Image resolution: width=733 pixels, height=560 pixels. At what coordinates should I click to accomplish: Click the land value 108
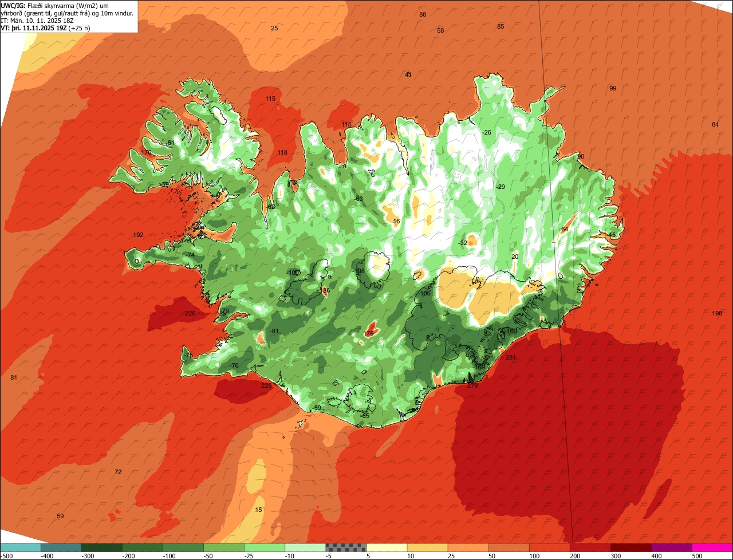click(x=360, y=271)
